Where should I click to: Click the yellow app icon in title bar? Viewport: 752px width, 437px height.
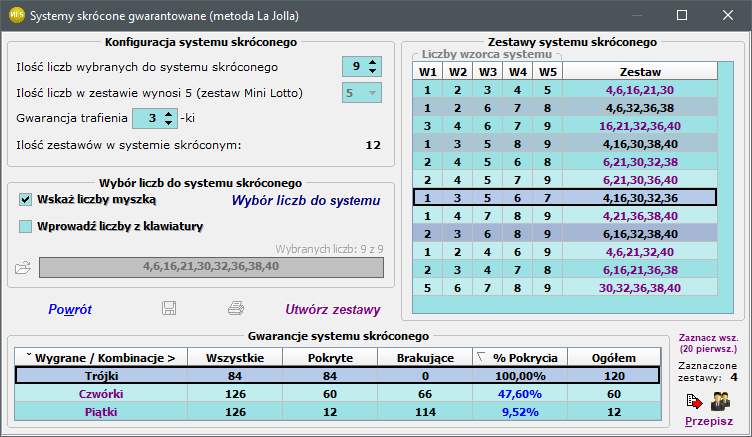tap(16, 15)
